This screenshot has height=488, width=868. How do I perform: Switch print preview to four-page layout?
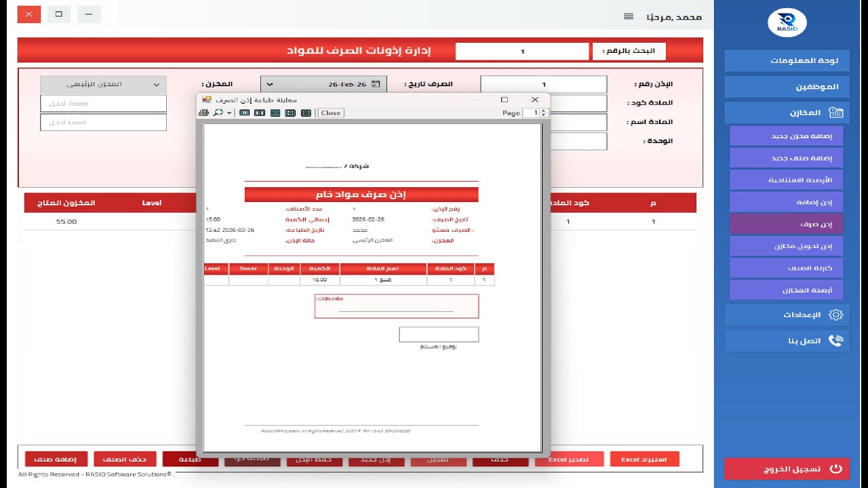290,113
